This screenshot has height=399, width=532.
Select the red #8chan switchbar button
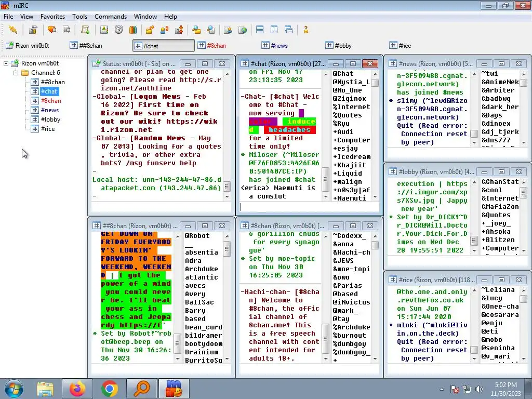(228, 46)
